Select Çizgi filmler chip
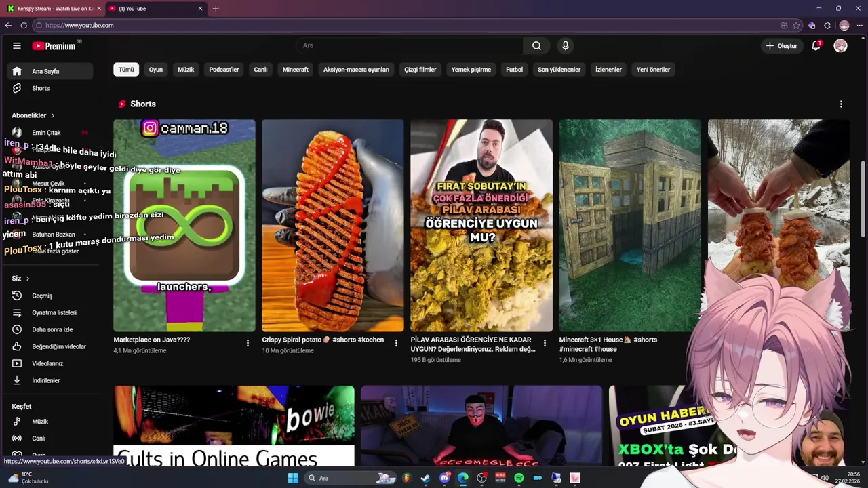The width and height of the screenshot is (868, 488). pyautogui.click(x=420, y=69)
